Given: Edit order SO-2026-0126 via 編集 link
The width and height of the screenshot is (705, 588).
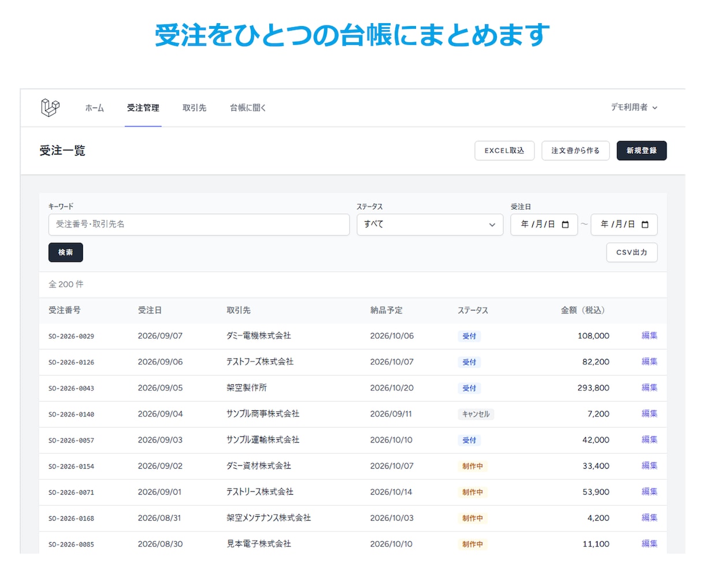Looking at the screenshot, I should 650,361.
